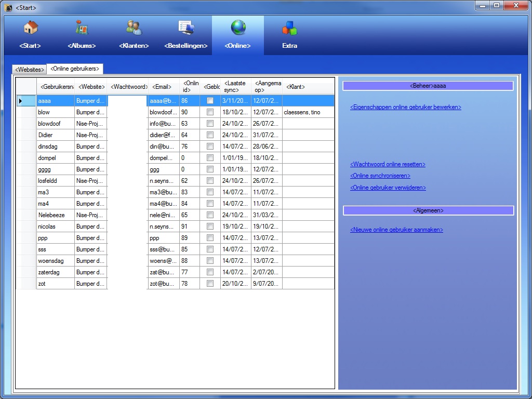Select the Online gebruikers tab
This screenshot has width=532, height=399.
75,69
